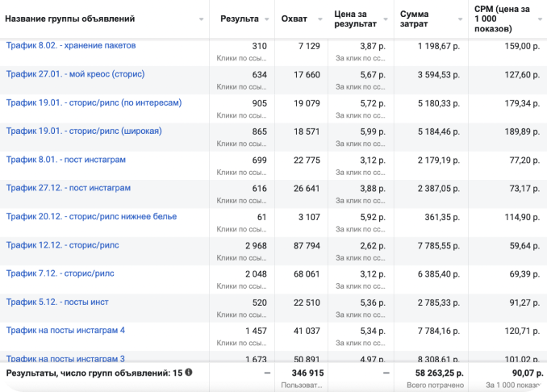The image size is (547, 392).
Task: Open Трафик 27.12. - пост инстаграм
Action: pos(68,188)
